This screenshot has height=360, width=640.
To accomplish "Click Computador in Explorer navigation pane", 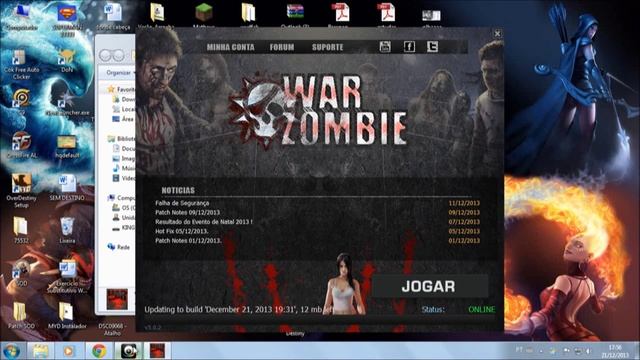I will 121,198.
